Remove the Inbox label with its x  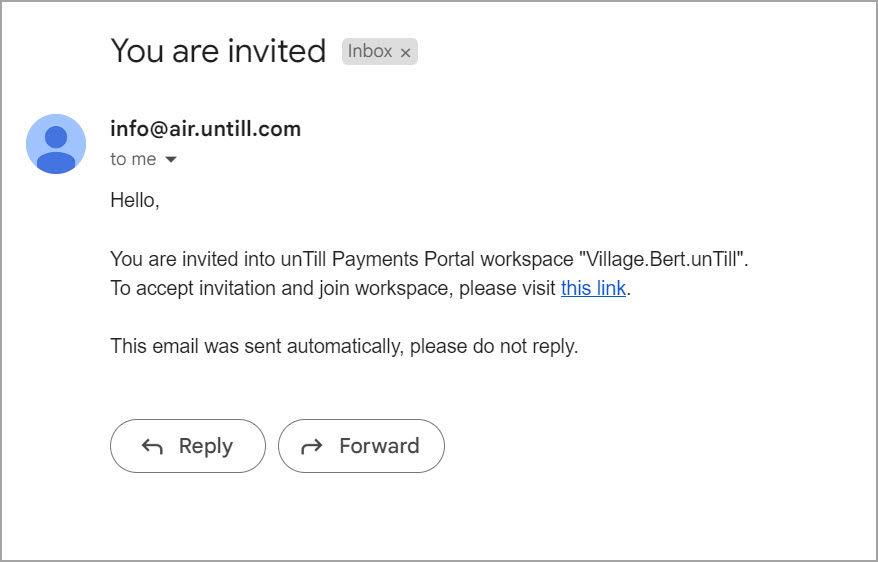coord(405,53)
